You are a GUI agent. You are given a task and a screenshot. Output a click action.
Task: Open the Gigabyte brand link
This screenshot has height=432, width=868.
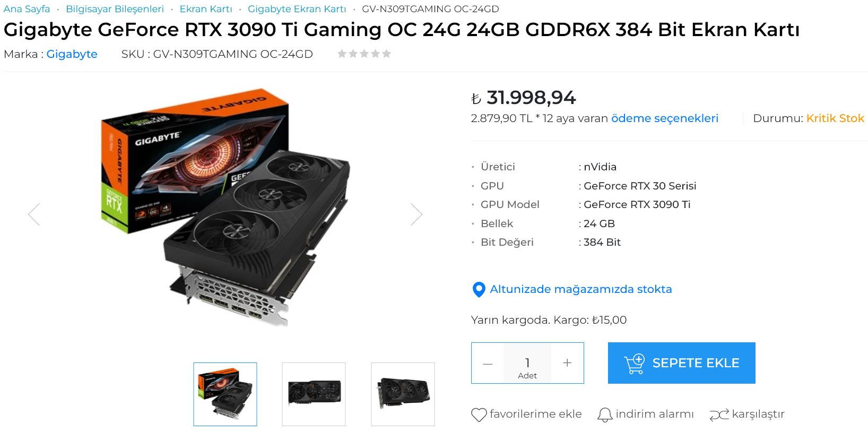point(72,54)
